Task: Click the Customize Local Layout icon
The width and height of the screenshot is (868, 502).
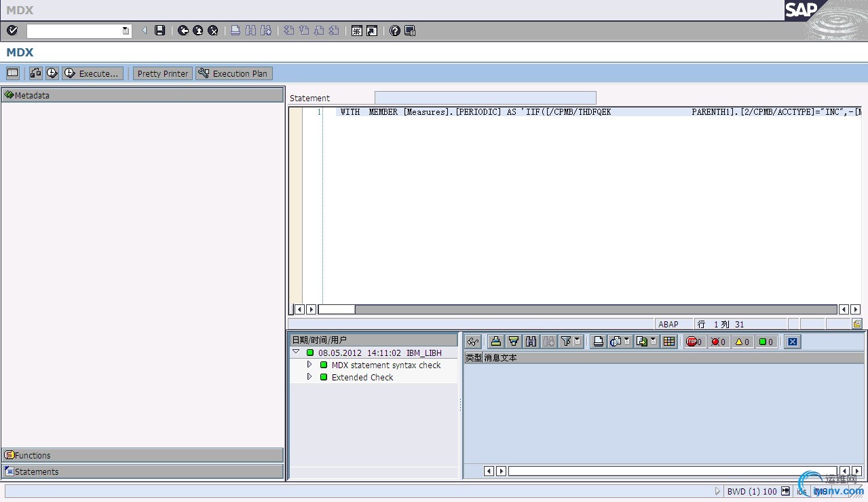Action: (410, 31)
